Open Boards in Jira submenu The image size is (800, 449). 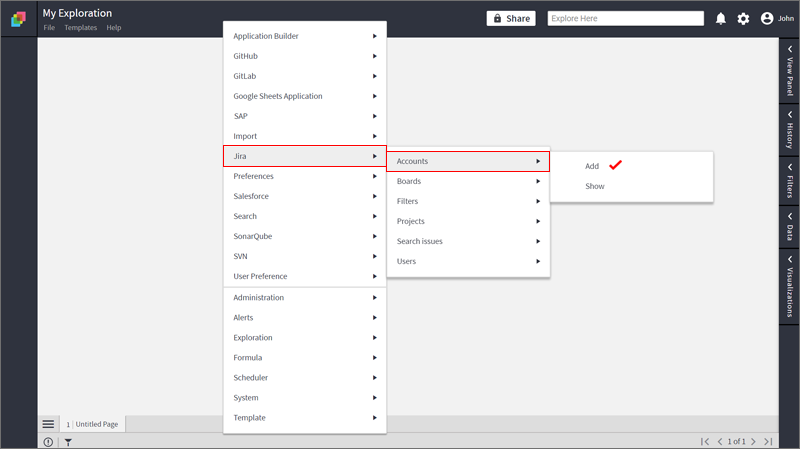[468, 181]
